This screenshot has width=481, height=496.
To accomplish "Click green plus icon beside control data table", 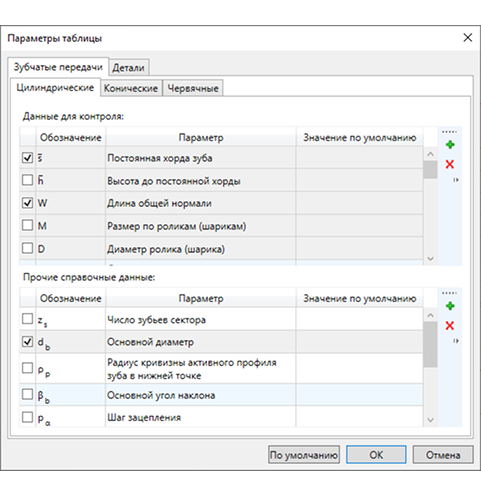I will (450, 145).
